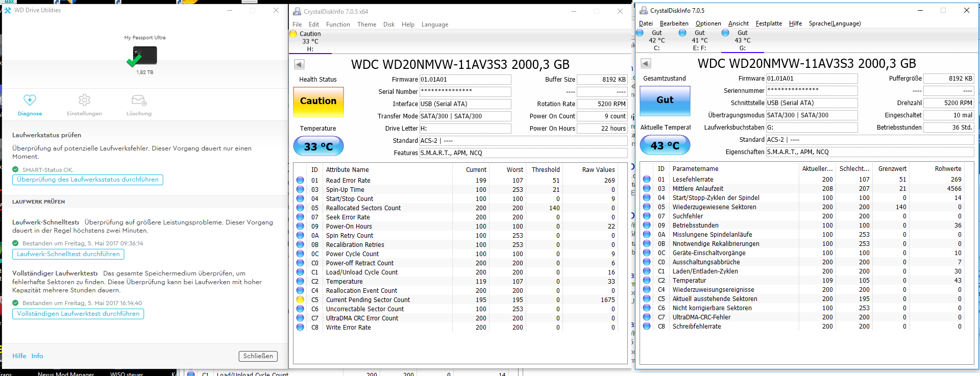Click the Laufwerksbuchstaben G: field

tap(812, 128)
